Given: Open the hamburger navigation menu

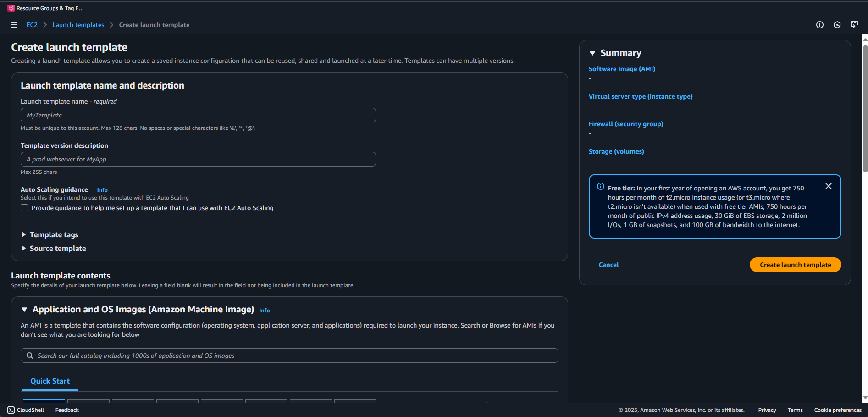Looking at the screenshot, I should coord(14,25).
